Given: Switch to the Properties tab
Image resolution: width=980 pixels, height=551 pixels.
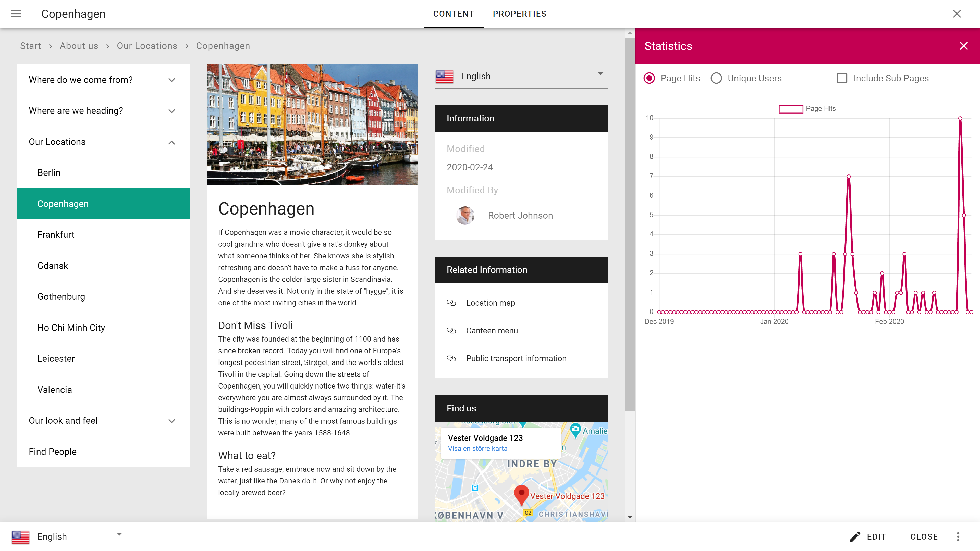Looking at the screenshot, I should pyautogui.click(x=519, y=14).
